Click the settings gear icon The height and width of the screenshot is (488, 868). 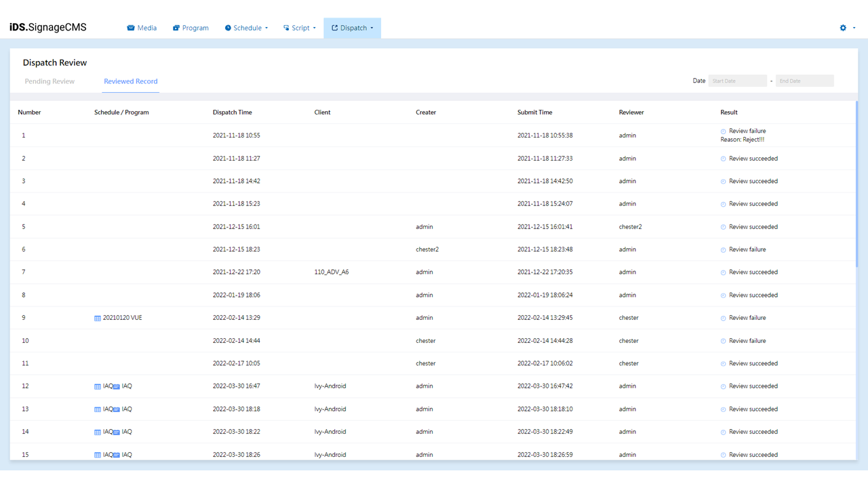point(843,28)
